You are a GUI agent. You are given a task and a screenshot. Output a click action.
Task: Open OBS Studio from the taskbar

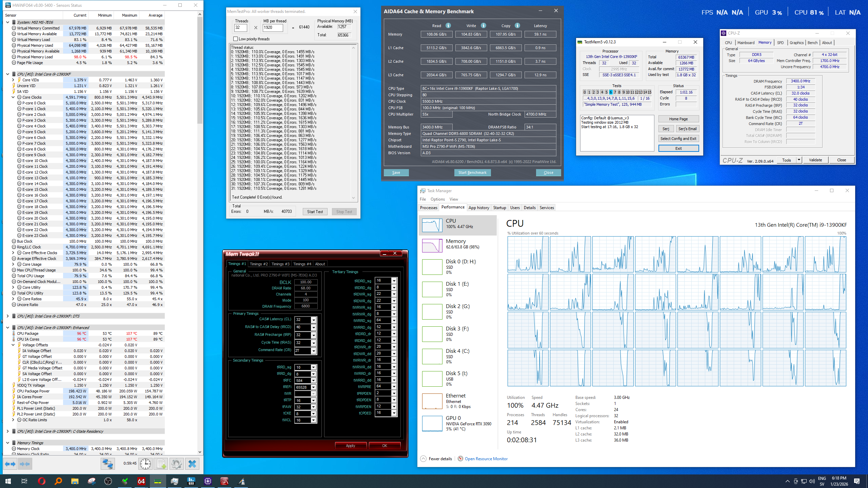coord(108,481)
